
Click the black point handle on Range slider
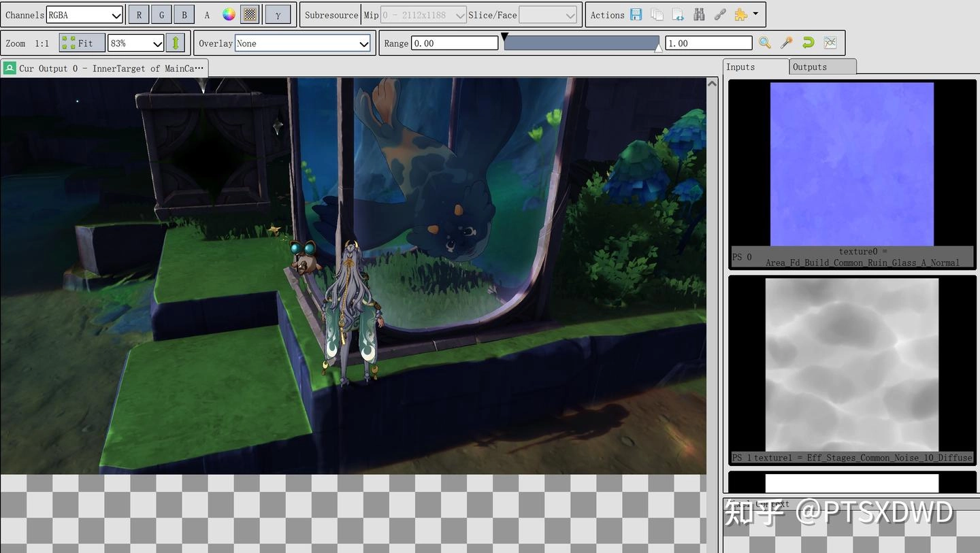[504, 36]
